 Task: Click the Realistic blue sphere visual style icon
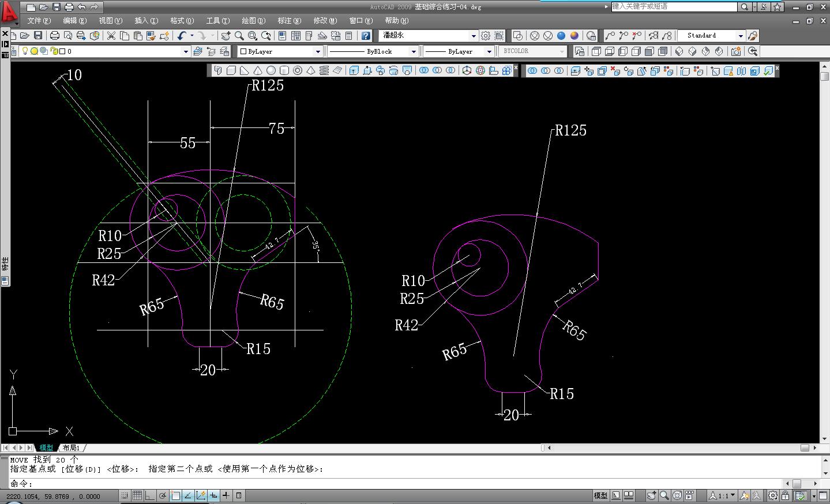(561, 36)
